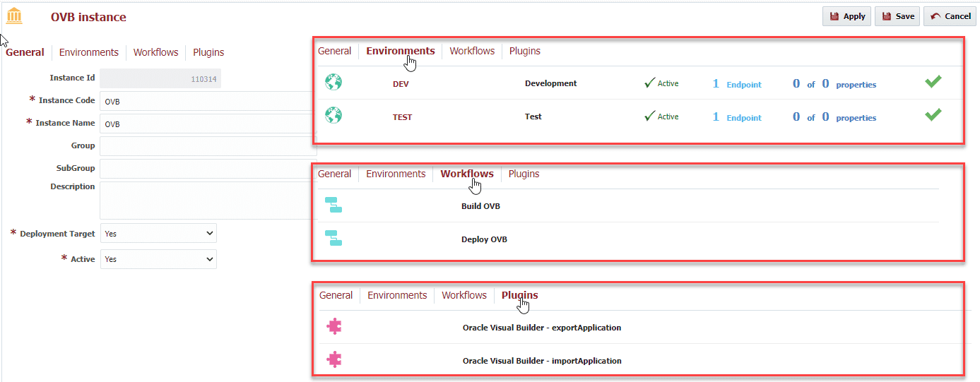Select highlighted Environments tab in top inset

401,51
